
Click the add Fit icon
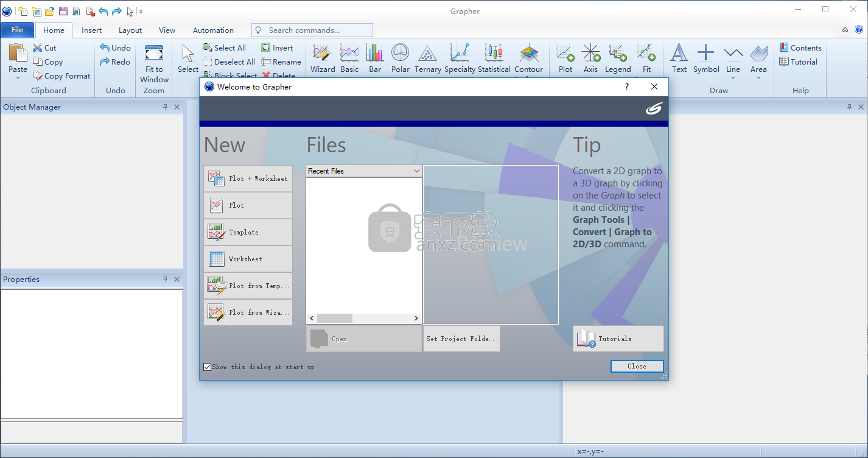click(646, 53)
